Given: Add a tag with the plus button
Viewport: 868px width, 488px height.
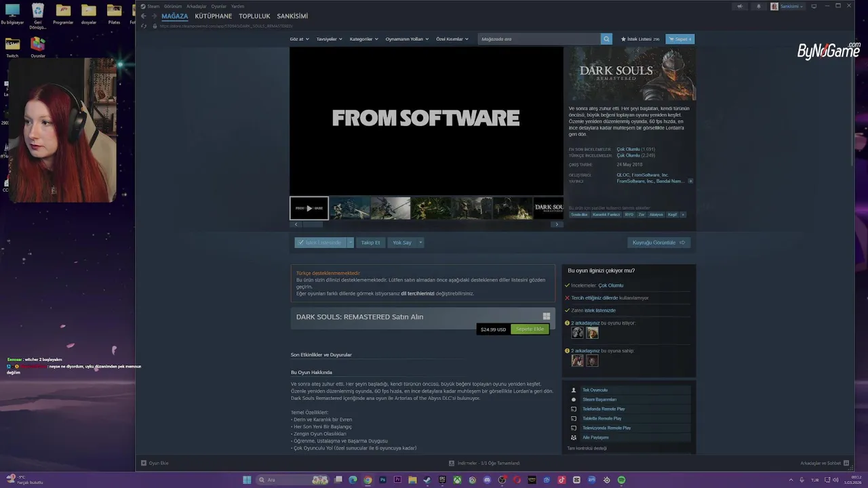Looking at the screenshot, I should click(683, 215).
